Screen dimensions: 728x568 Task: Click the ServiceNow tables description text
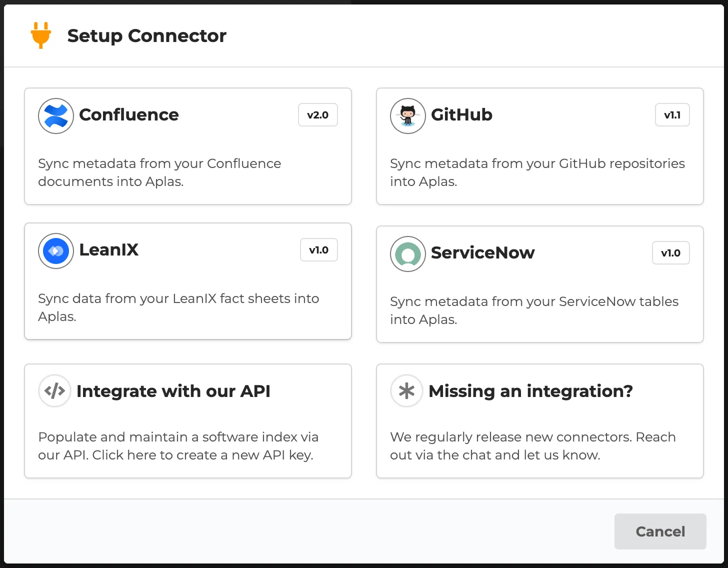coord(534,310)
